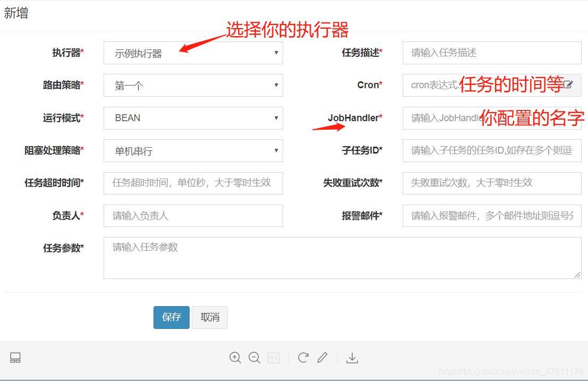The height and width of the screenshot is (381, 588).
Task: Click the 1:1 original size icon
Action: (x=274, y=358)
